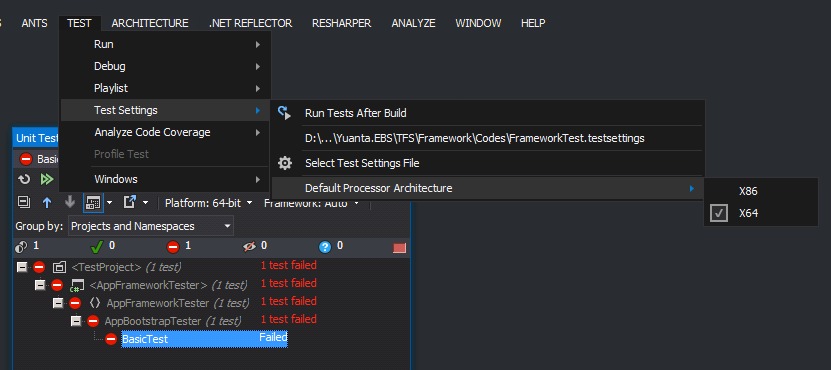
Task: Collapse the AppBootstrapTester node
Action: (x=76, y=321)
